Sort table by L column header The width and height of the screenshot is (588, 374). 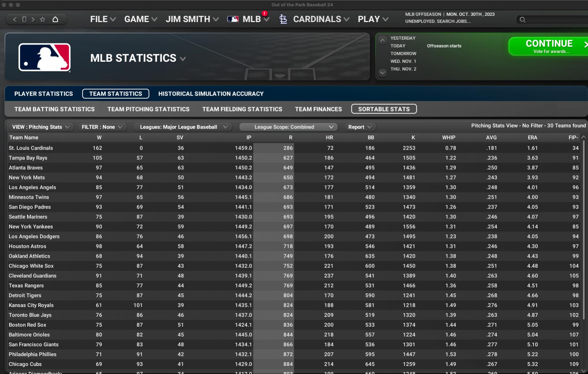click(141, 138)
